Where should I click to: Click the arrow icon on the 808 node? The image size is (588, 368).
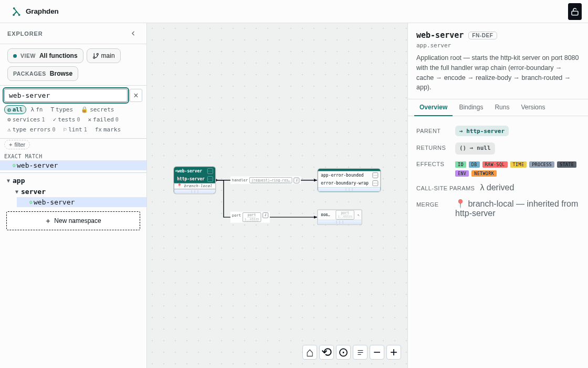[x=358, y=215]
